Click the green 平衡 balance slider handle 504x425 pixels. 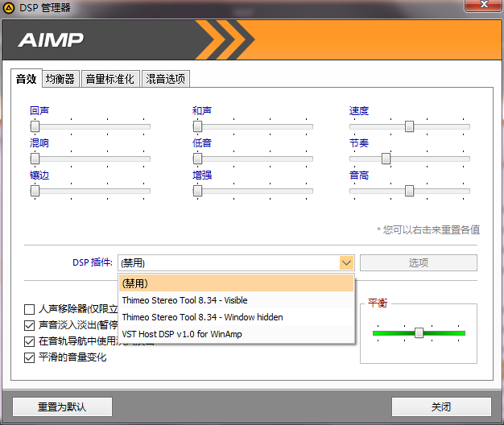[x=419, y=332]
